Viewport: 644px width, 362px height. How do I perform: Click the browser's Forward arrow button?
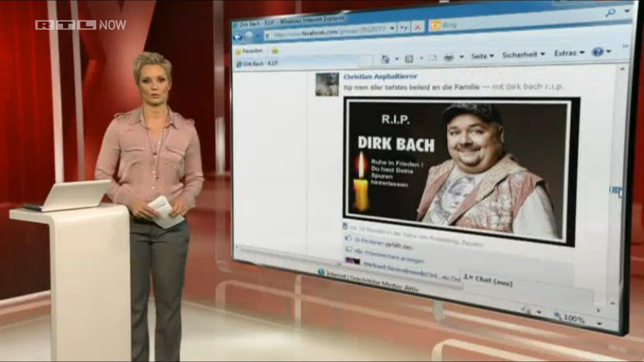click(x=248, y=36)
